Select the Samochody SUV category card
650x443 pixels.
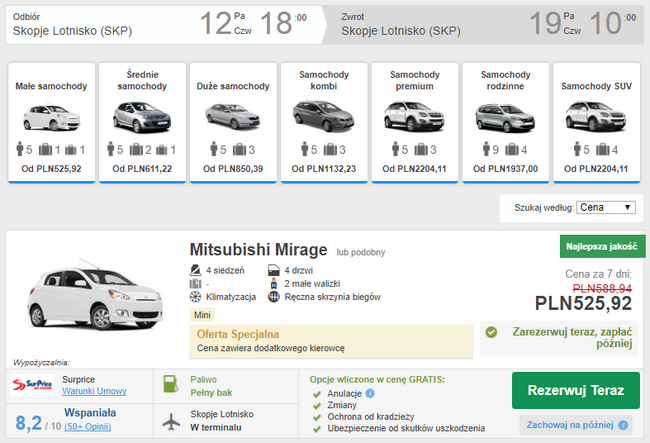click(x=597, y=123)
